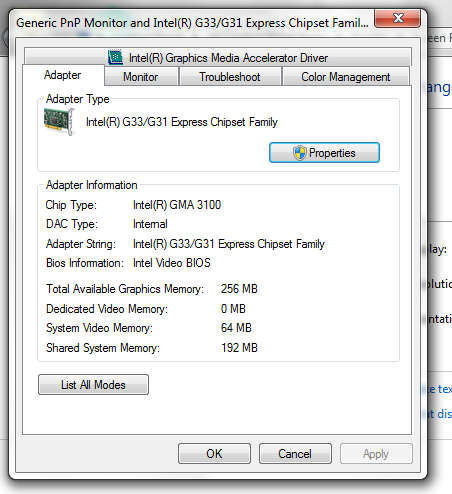Select the Intel driver tab chip icon
Image resolution: width=452 pixels, height=494 pixels.
[115, 57]
